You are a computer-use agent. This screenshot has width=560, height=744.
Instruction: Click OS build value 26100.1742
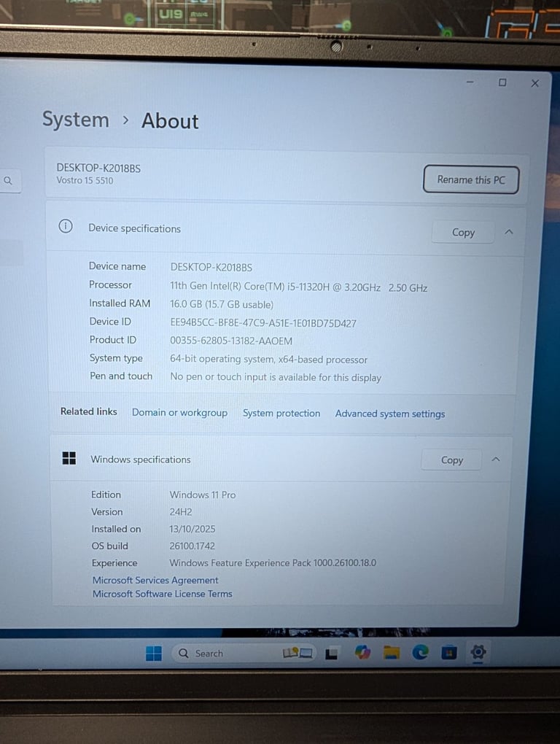click(x=192, y=546)
